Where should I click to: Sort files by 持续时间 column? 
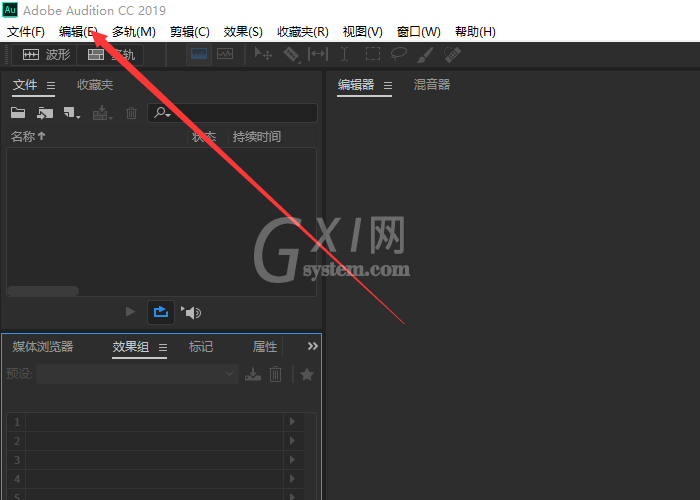pyautogui.click(x=256, y=137)
